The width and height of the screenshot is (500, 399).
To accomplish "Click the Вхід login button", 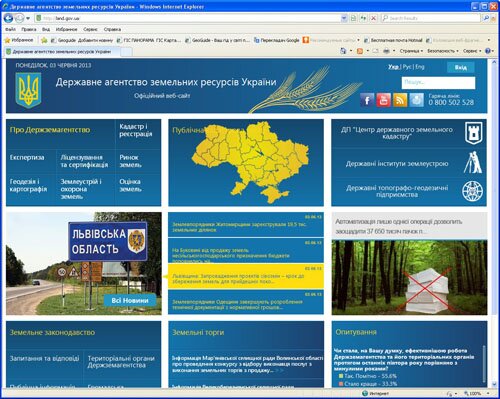I will pyautogui.click(x=461, y=67).
